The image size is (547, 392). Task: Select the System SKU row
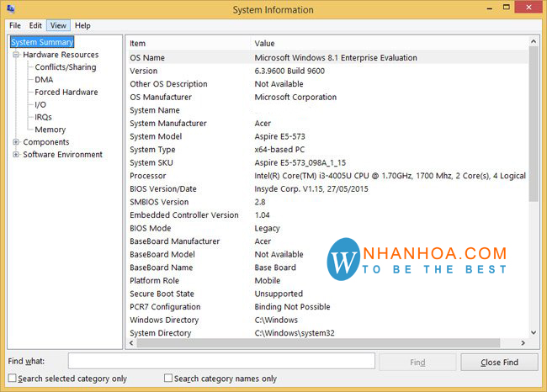(x=328, y=163)
